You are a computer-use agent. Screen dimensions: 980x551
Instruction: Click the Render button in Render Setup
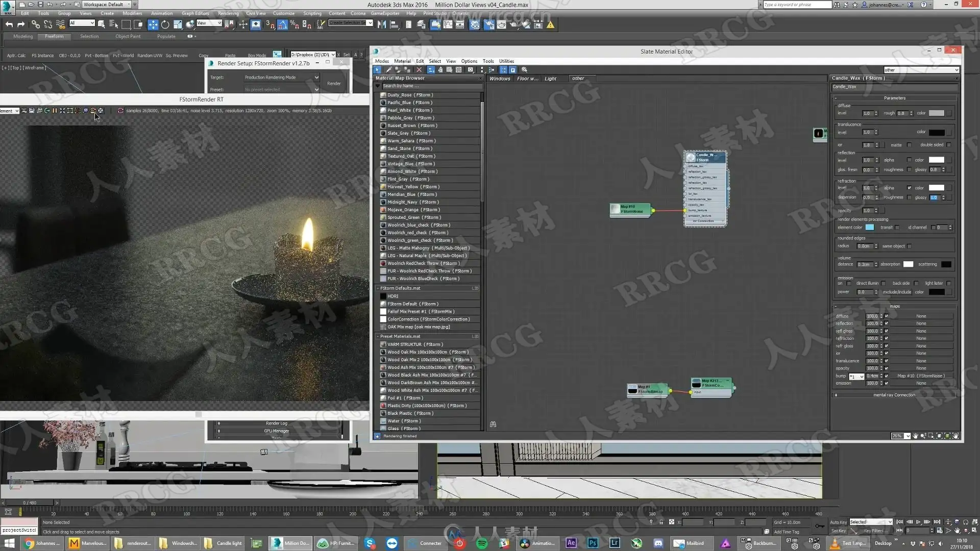pyautogui.click(x=334, y=83)
